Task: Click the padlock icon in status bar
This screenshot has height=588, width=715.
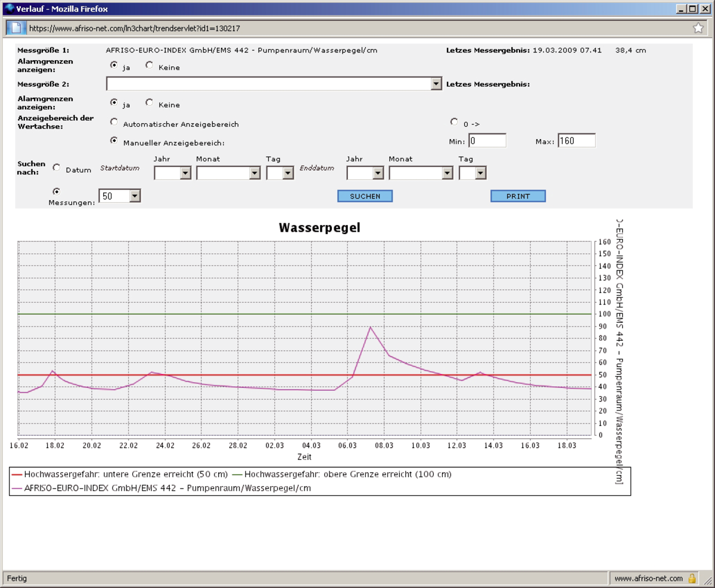Action: (x=692, y=578)
